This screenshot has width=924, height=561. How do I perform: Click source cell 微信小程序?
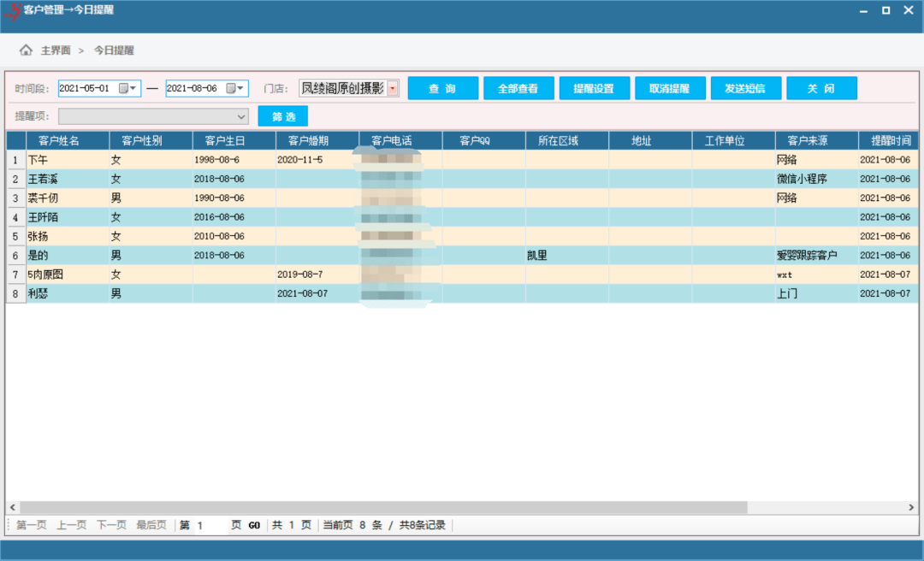pyautogui.click(x=817, y=179)
